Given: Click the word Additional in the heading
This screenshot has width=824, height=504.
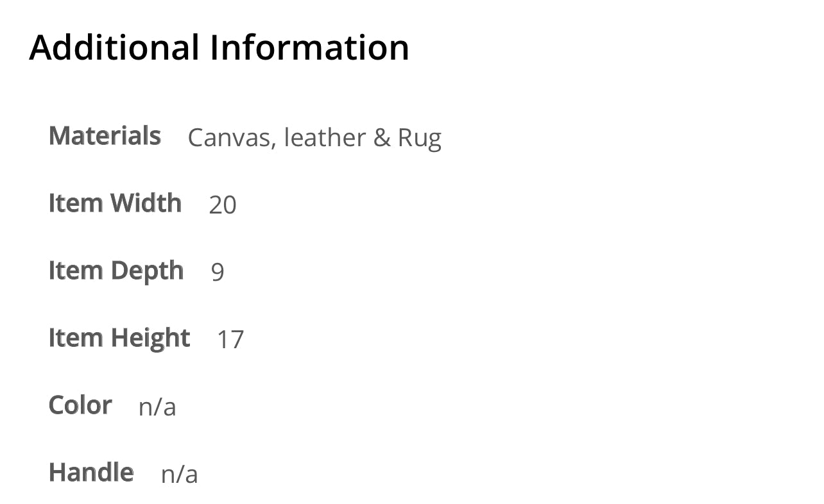Looking at the screenshot, I should pyautogui.click(x=114, y=47).
